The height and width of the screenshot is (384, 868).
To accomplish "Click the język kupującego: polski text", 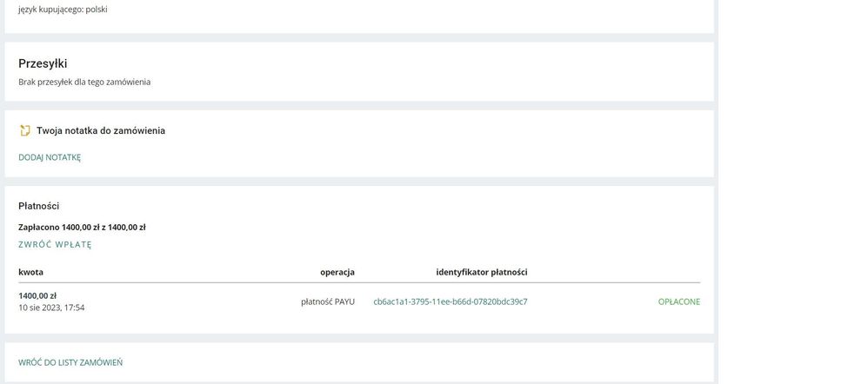I will 63,10.
